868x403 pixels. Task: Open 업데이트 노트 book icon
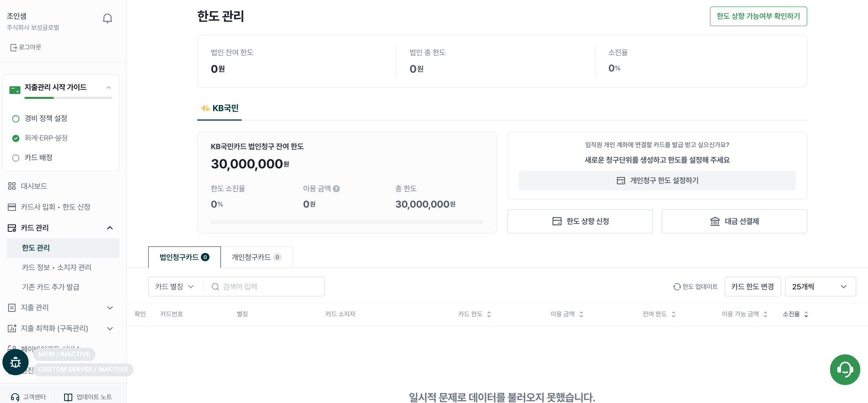tap(68, 397)
